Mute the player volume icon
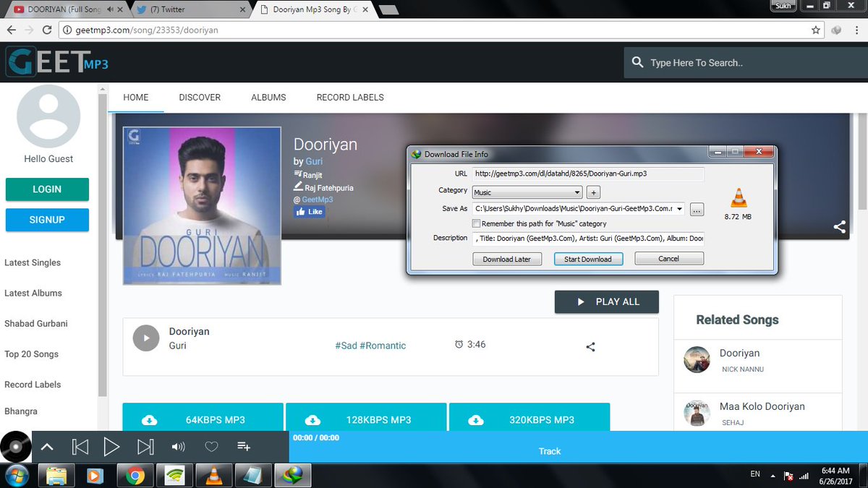The height and width of the screenshot is (488, 868). [178, 447]
